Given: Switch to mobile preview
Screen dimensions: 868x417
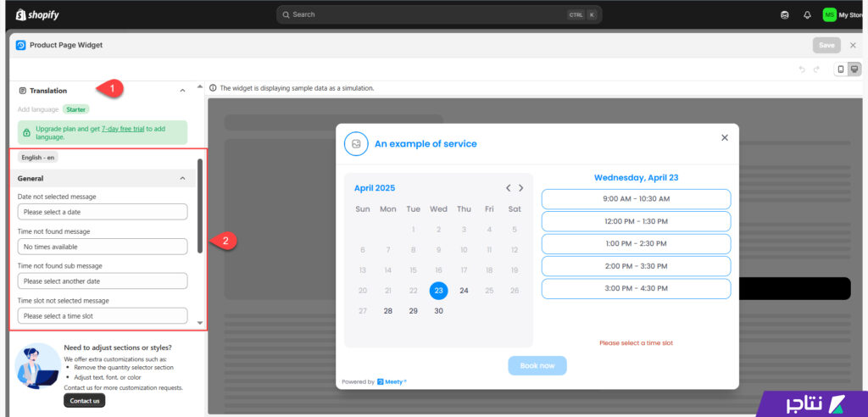Looking at the screenshot, I should coord(841,69).
